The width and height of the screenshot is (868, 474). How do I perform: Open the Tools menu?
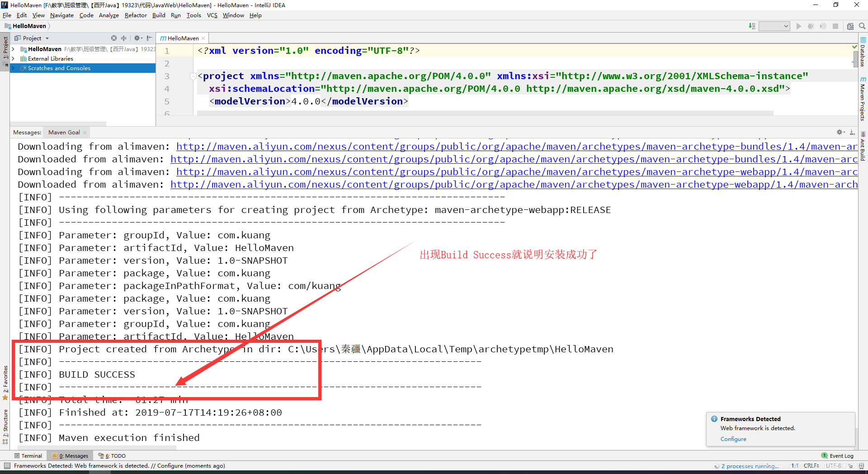click(x=193, y=15)
